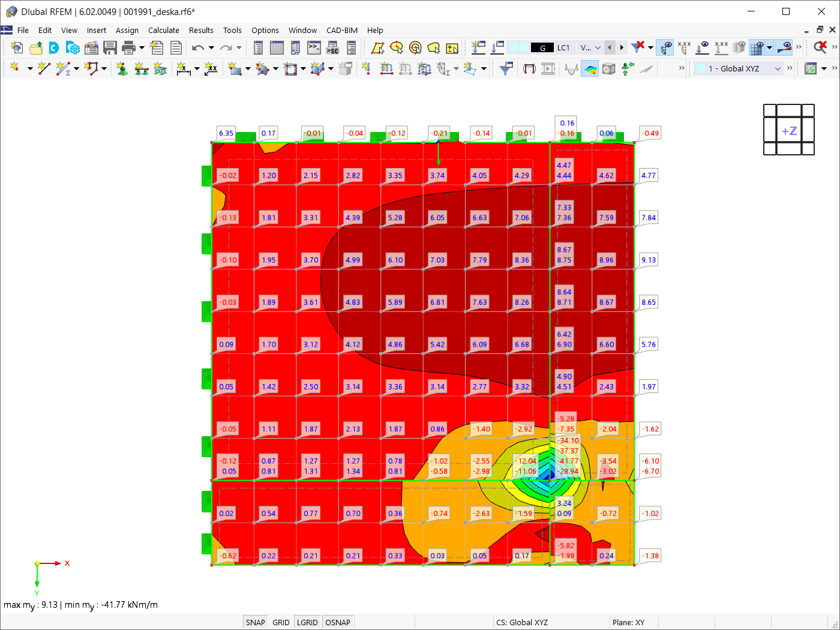Click the +Z view direction on the view cube
The width and height of the screenshot is (840, 630).
pyautogui.click(x=789, y=130)
